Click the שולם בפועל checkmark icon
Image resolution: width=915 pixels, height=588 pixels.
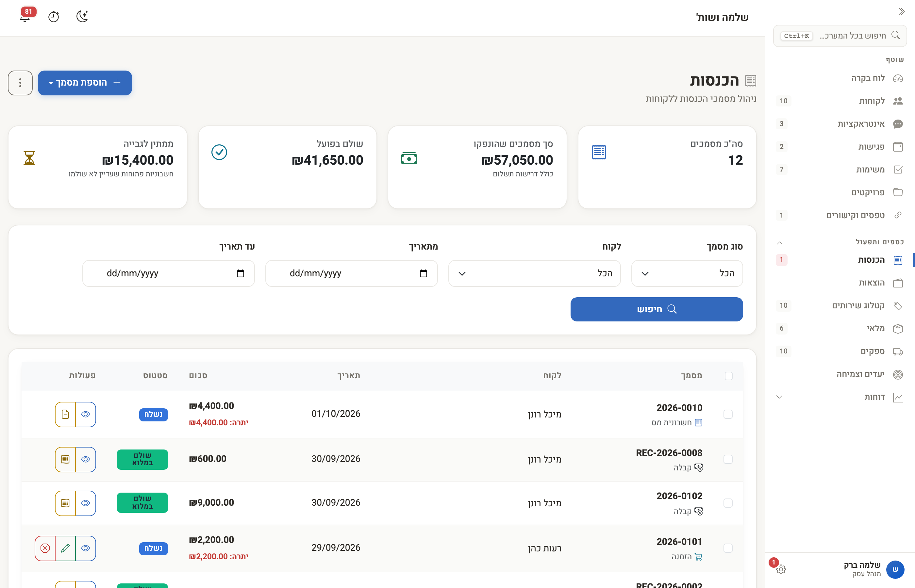219,152
